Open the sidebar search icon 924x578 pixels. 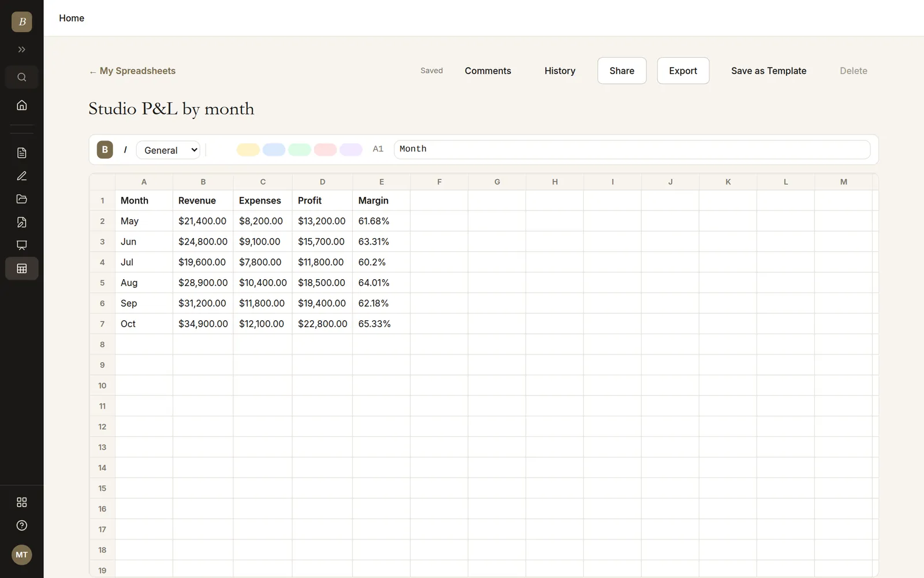click(21, 77)
